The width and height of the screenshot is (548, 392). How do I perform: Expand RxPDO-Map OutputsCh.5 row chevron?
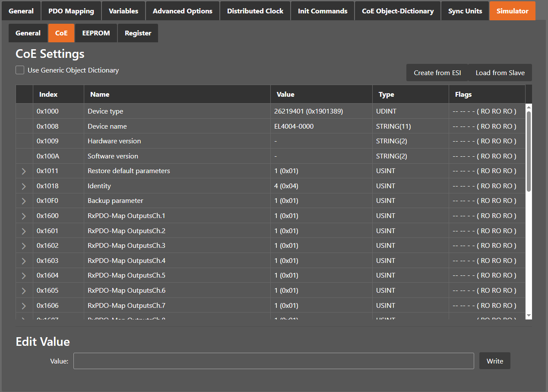24,275
